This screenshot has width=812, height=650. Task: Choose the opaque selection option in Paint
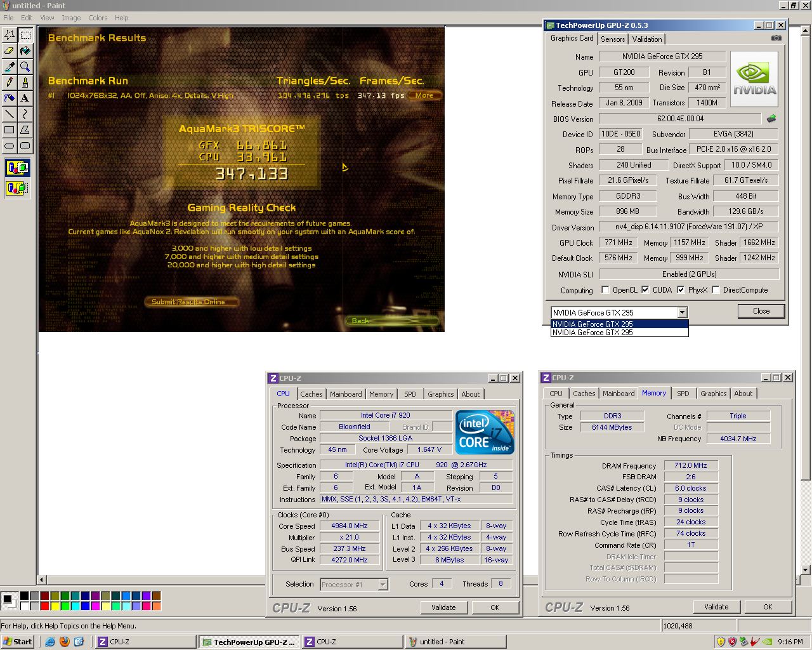(17, 168)
